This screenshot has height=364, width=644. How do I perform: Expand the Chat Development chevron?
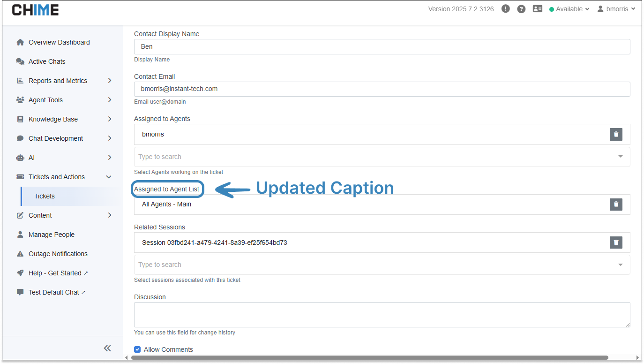pos(110,138)
